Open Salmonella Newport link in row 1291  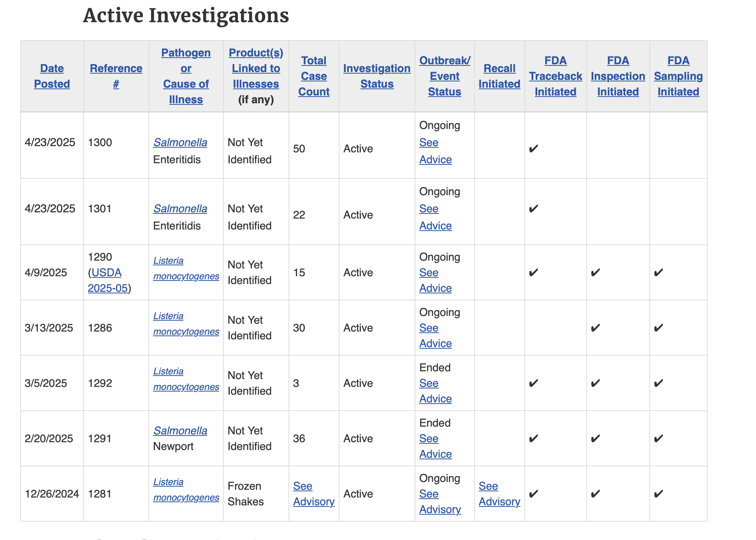180,431
